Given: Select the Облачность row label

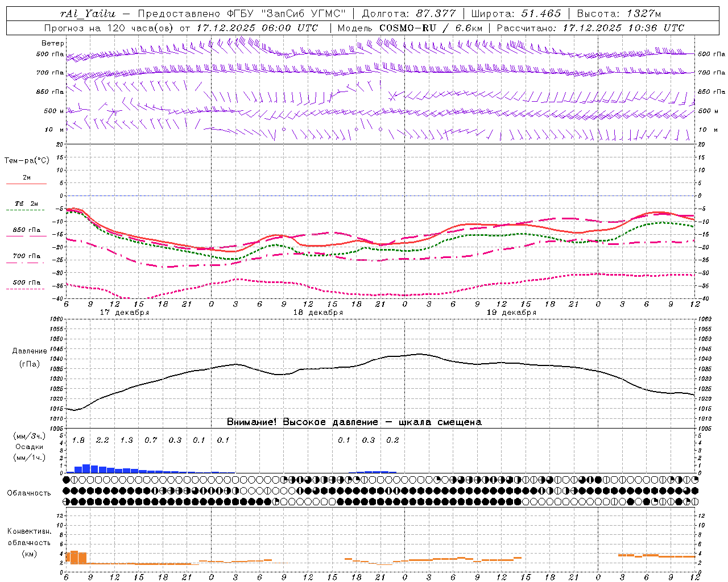Looking at the screenshot, I should click(x=29, y=493).
